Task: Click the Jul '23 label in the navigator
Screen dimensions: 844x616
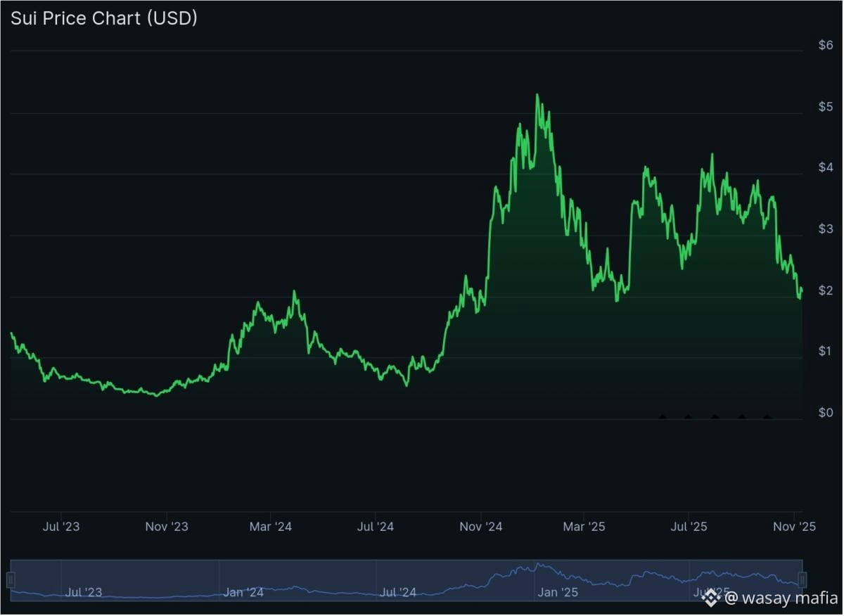Action: [84, 592]
